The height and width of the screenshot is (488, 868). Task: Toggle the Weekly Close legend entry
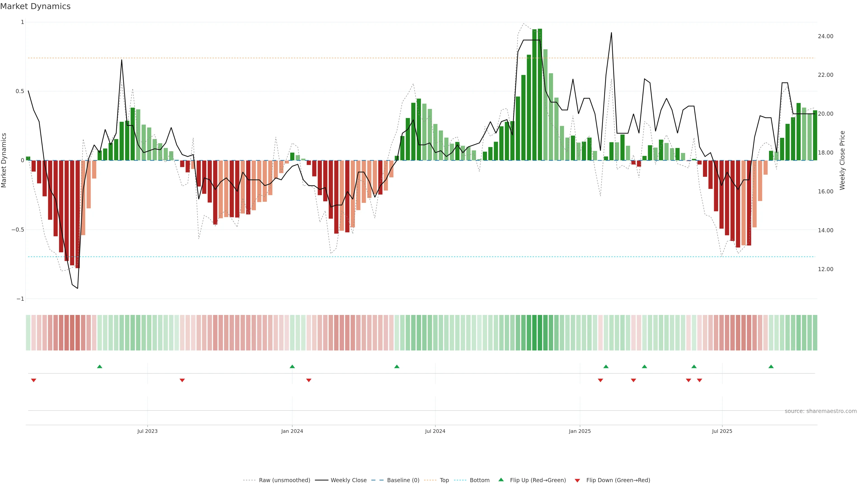tap(348, 480)
